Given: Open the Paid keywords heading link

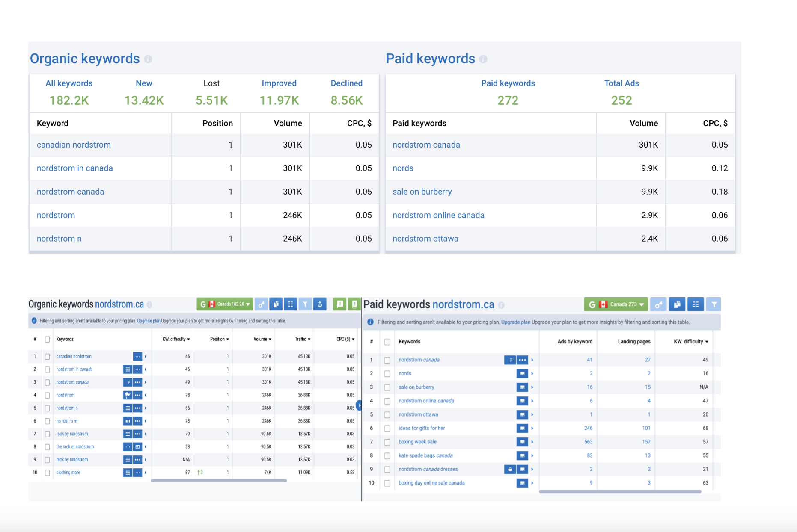Looking at the screenshot, I should coord(431,59).
